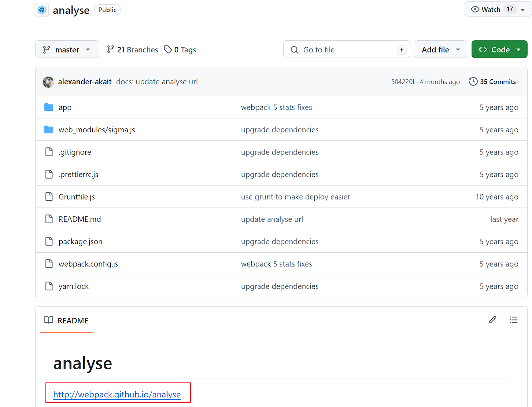Click alexander-akait's profile avatar

click(x=48, y=82)
